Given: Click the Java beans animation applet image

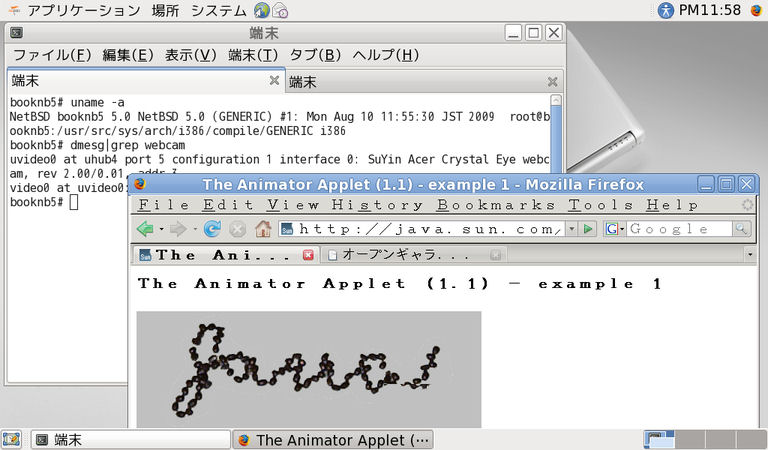Looking at the screenshot, I should pyautogui.click(x=309, y=369).
